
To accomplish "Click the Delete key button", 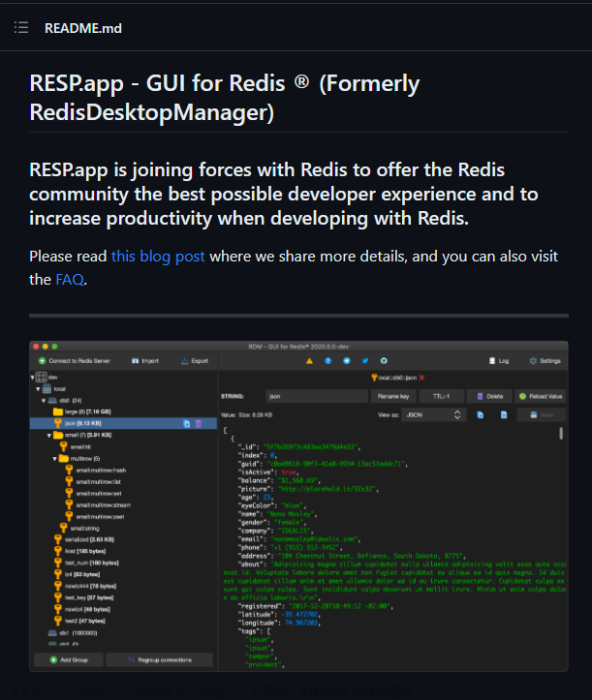I will (x=489, y=396).
